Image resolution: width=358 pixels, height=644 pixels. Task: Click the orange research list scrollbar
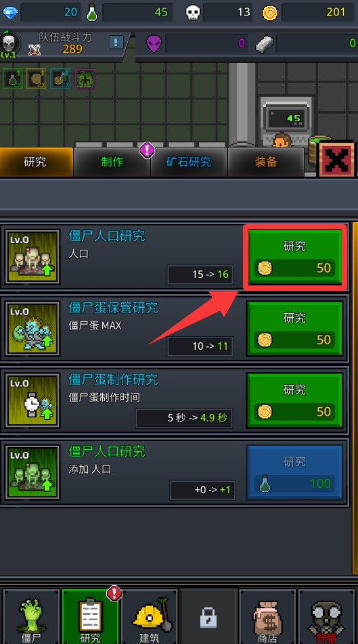click(355, 398)
